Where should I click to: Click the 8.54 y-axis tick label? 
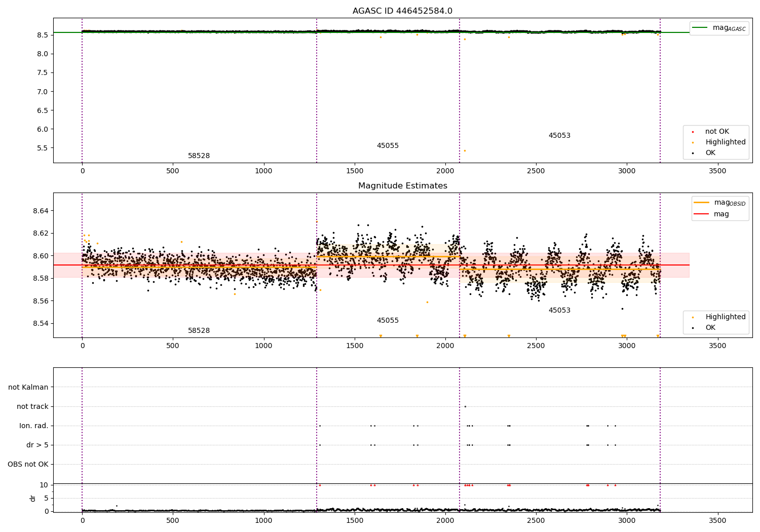[x=40, y=324]
